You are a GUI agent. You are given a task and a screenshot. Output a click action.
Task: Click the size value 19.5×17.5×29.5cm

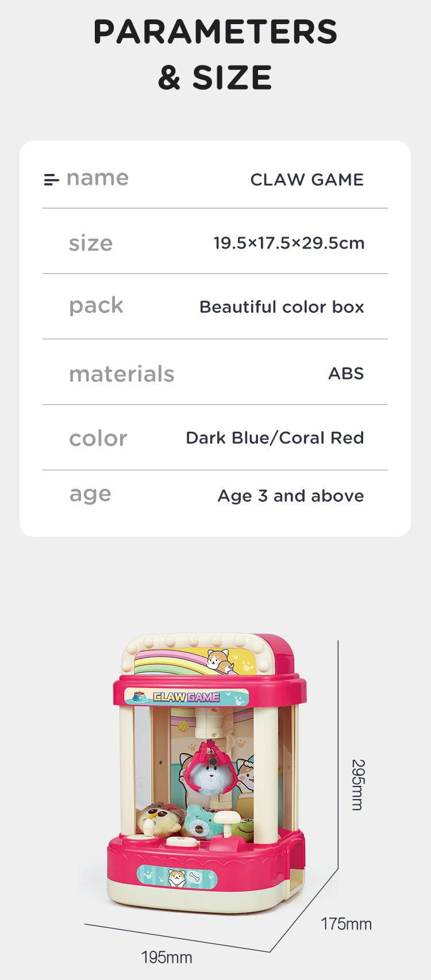pos(288,243)
